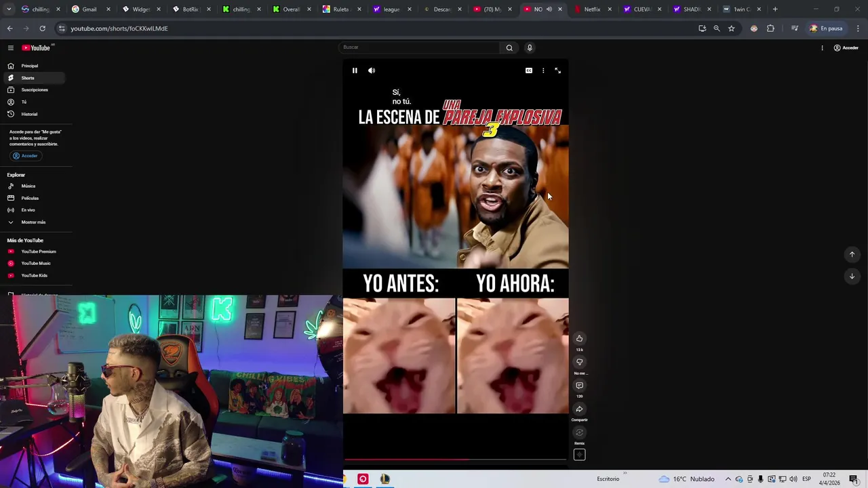The width and height of the screenshot is (868, 488).
Task: Open the League of Legends taskbar icon
Action: (384, 479)
